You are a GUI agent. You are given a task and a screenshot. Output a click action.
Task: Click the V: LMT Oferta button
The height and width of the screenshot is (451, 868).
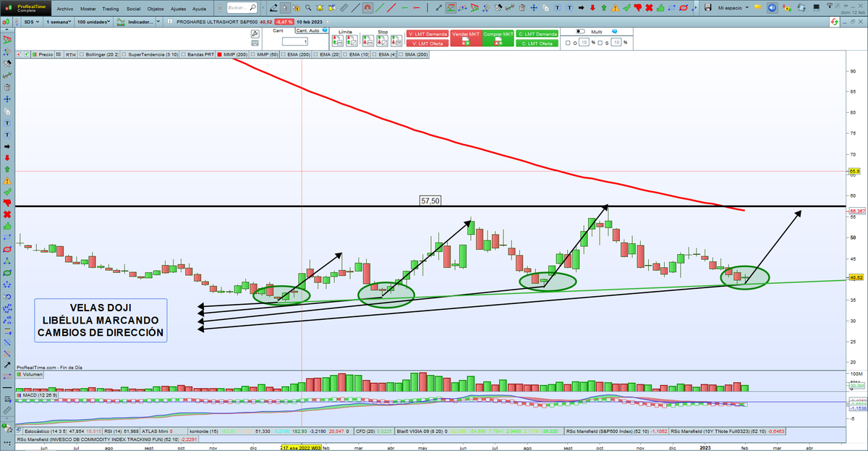point(427,43)
